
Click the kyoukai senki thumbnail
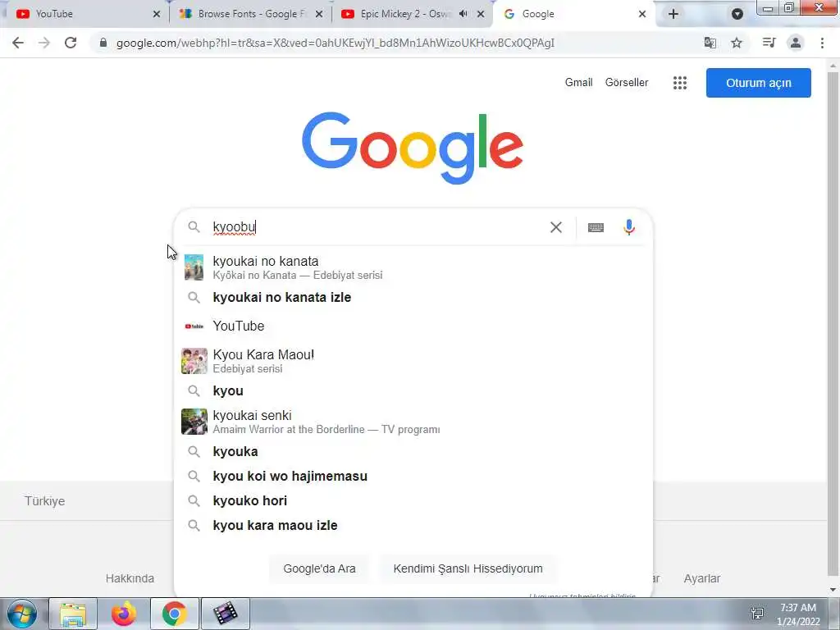pos(194,422)
